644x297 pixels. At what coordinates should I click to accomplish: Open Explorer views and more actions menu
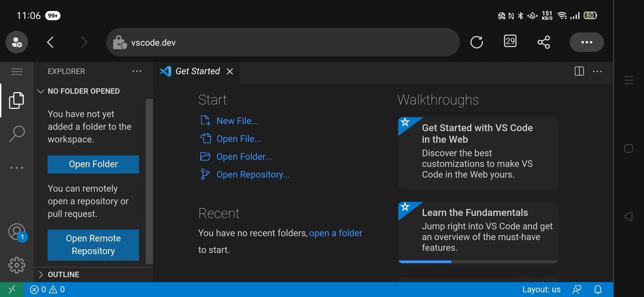tap(137, 71)
